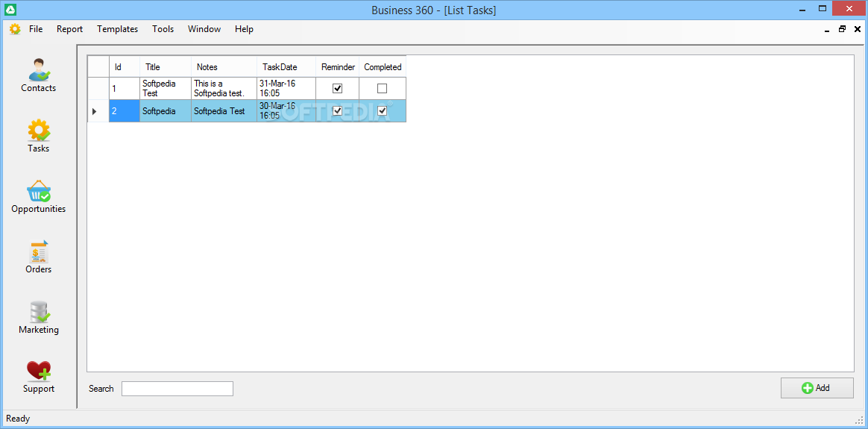Select the 'Softpedia' title cell in row 2
This screenshot has height=429, width=868.
(x=166, y=111)
